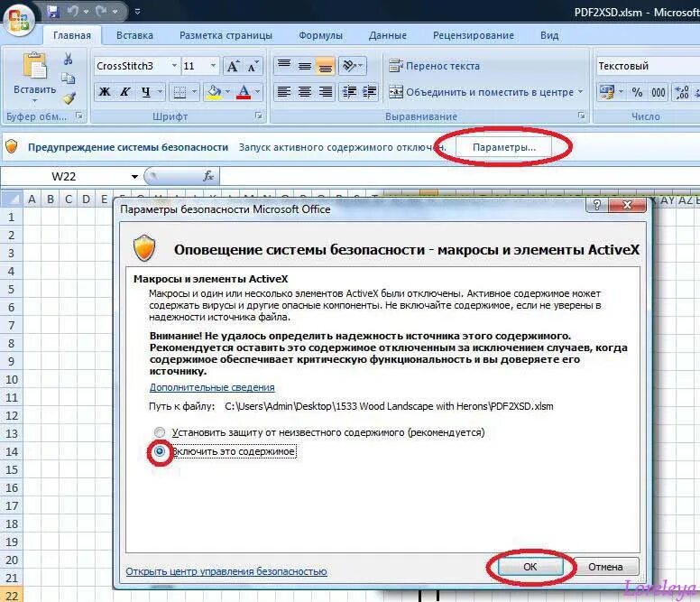The image size is (700, 602).
Task: Copy selection with the copy icon
Action: [68, 79]
